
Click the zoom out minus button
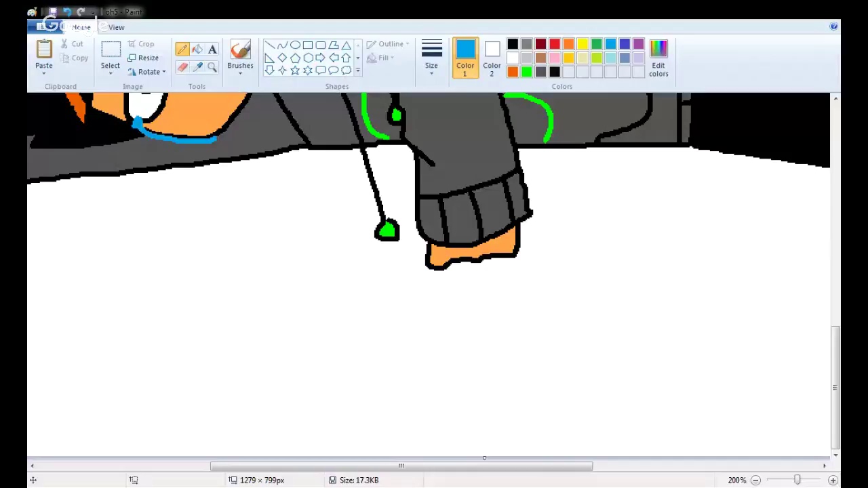pos(755,480)
